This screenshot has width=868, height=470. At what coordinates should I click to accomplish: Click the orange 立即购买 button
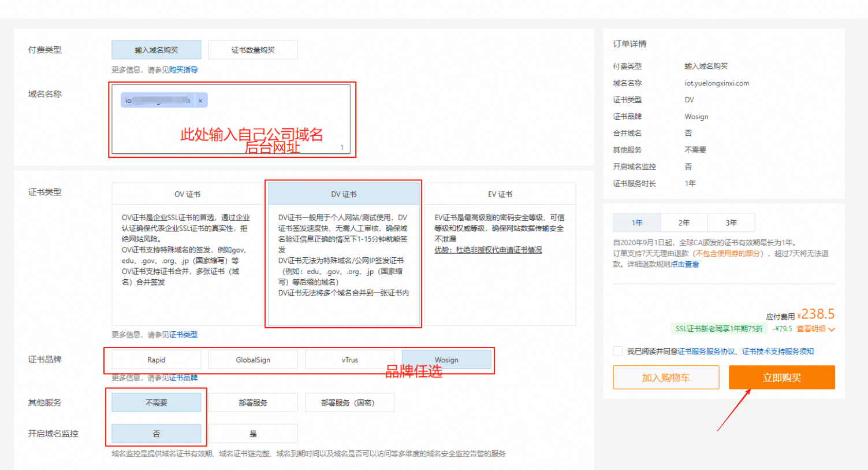click(x=782, y=378)
